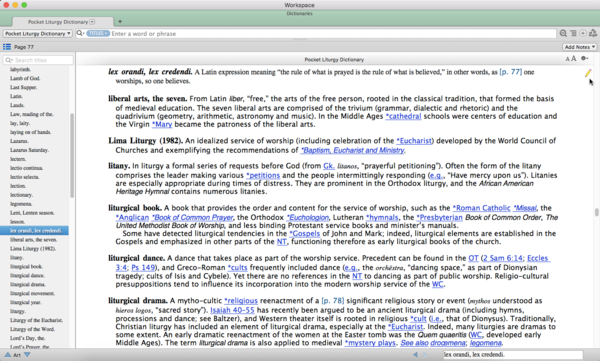Open the Add Notes dropdown
600x361 pixels.
point(580,47)
